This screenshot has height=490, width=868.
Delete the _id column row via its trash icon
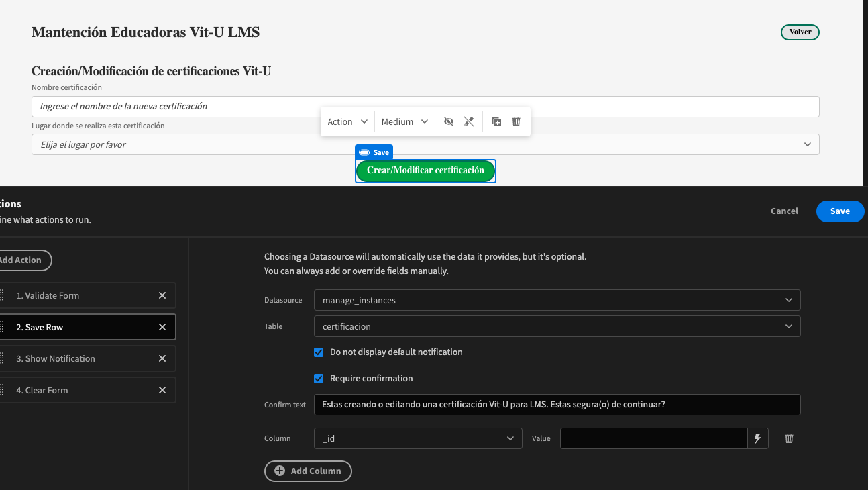(789, 438)
